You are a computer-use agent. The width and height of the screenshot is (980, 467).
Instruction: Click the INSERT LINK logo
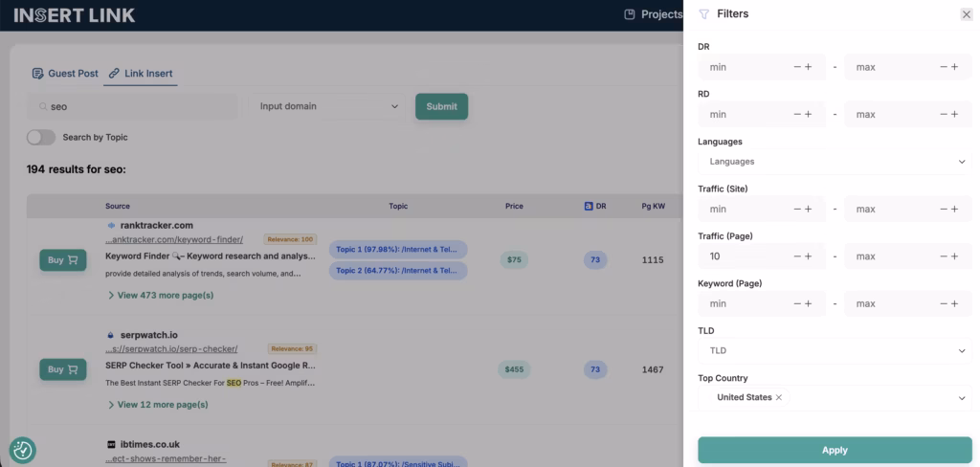tap(74, 15)
